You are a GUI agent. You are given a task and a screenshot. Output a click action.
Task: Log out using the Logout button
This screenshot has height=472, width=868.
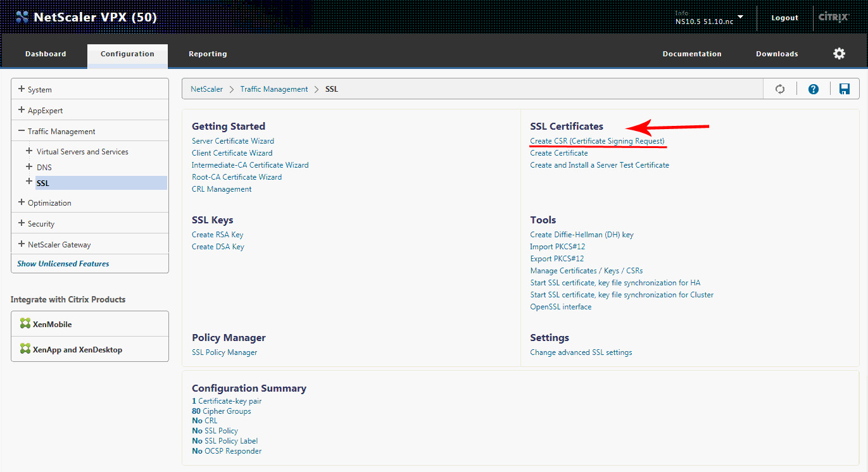tap(784, 18)
